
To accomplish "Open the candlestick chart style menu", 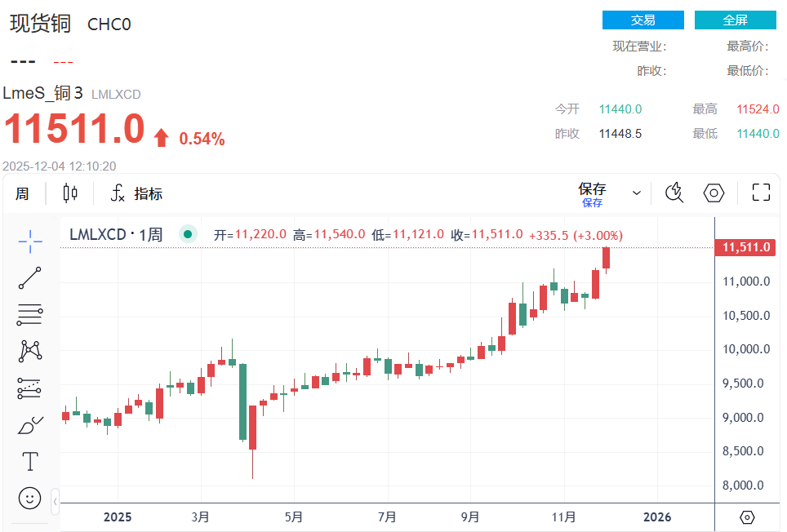I will tap(70, 193).
